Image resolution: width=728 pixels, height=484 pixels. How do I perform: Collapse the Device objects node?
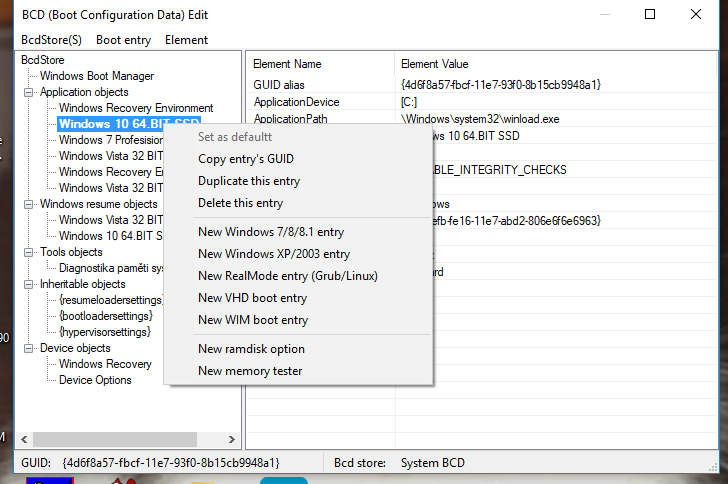(28, 348)
